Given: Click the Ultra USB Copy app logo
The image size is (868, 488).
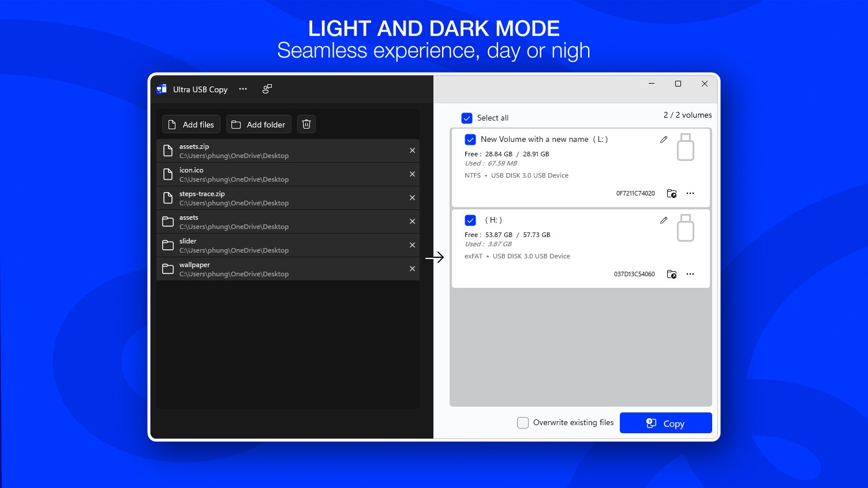Looking at the screenshot, I should click(x=162, y=89).
